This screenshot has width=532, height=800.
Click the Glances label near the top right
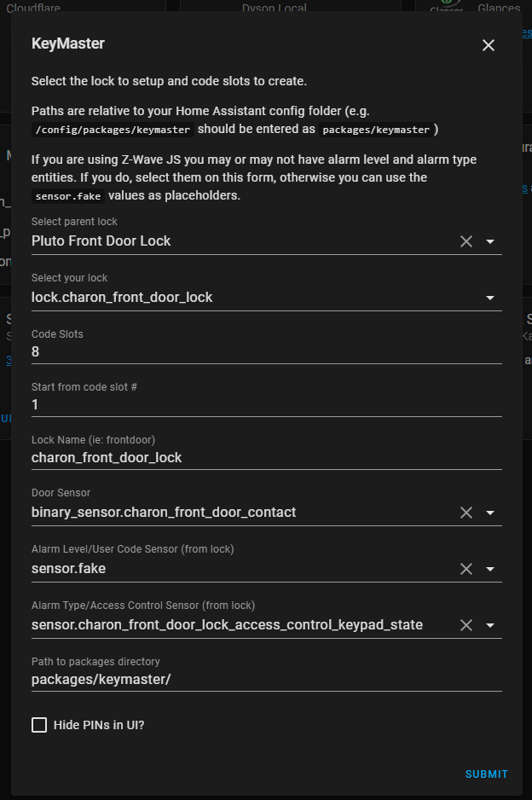(x=499, y=8)
